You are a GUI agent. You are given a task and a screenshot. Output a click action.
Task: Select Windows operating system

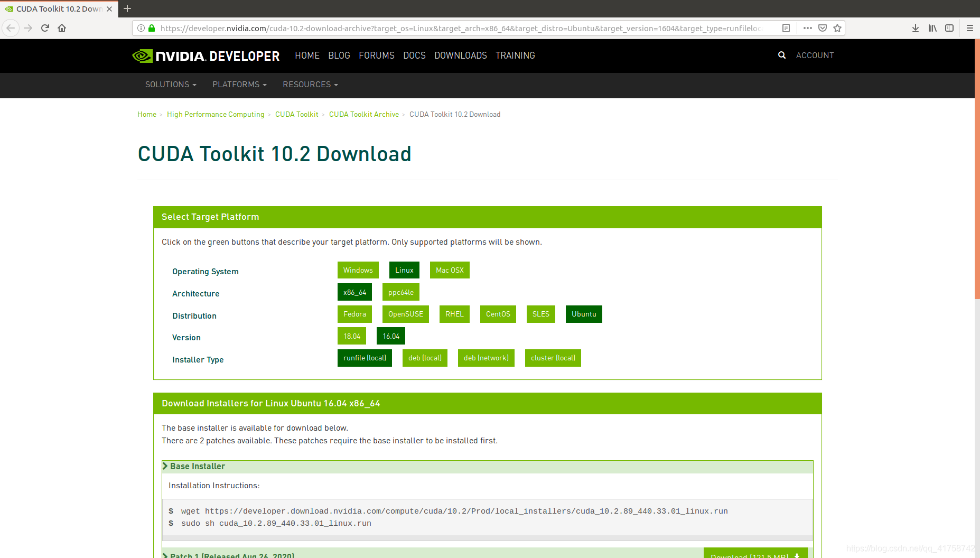tap(358, 270)
